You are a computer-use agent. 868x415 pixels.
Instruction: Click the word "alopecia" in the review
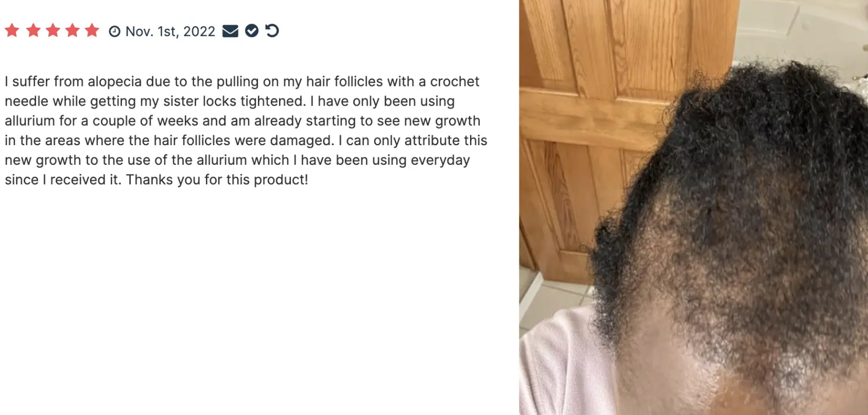pyautogui.click(x=115, y=81)
